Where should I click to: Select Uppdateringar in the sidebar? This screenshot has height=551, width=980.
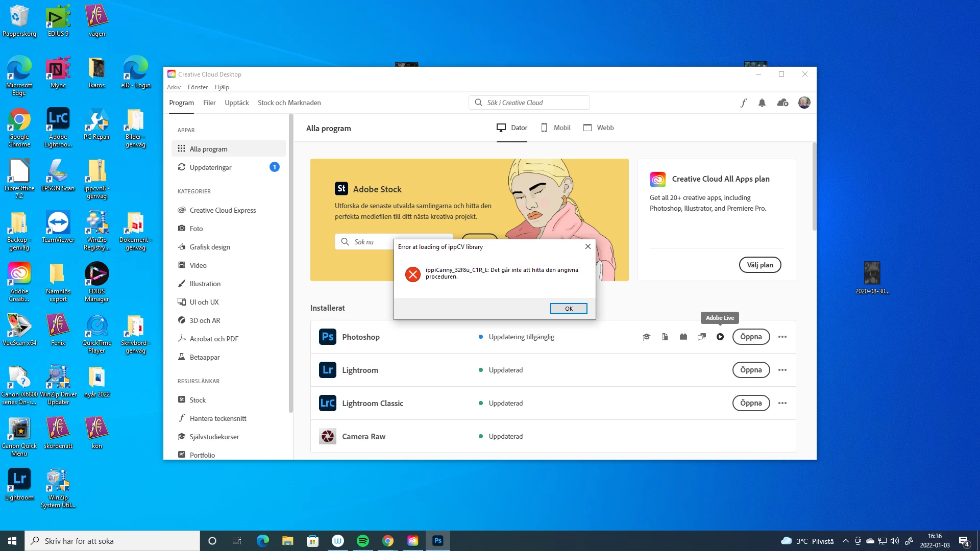[210, 167]
